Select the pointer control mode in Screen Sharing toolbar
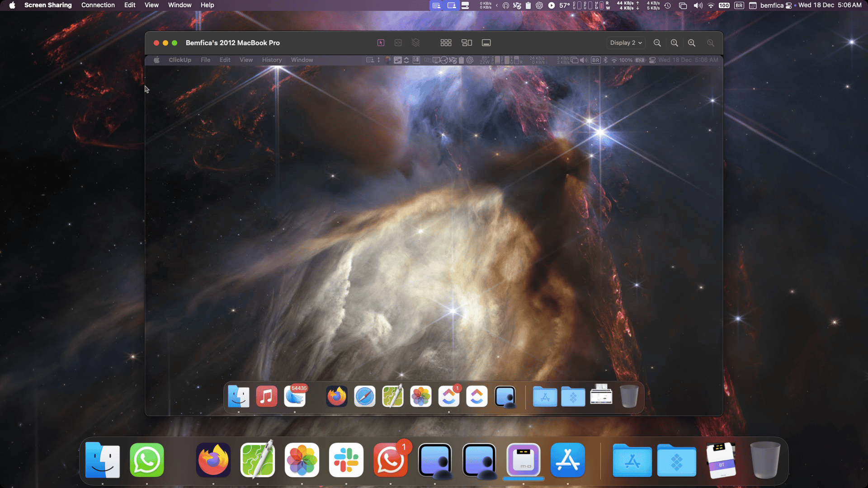The width and height of the screenshot is (868, 488). [x=381, y=42]
